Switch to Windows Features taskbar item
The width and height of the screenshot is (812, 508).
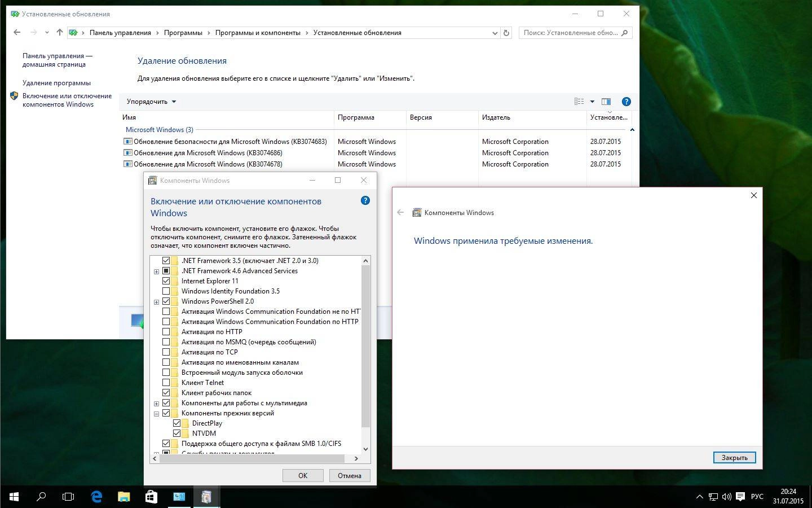click(206, 497)
